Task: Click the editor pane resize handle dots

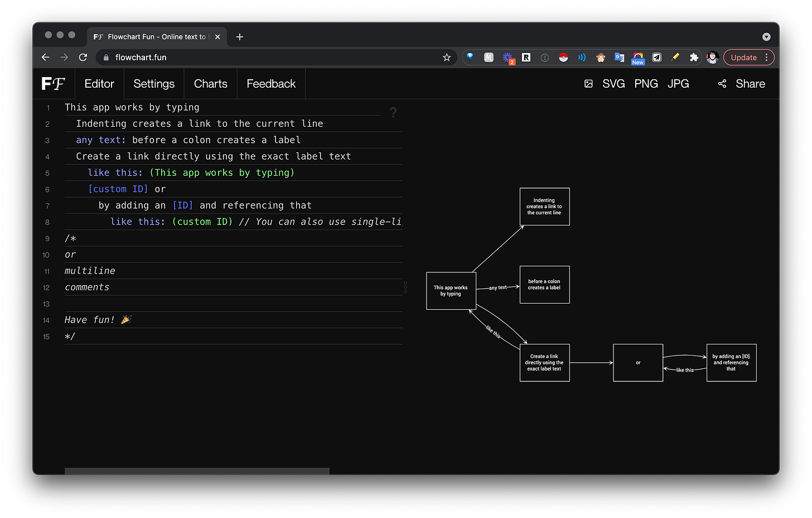Action: tap(405, 287)
